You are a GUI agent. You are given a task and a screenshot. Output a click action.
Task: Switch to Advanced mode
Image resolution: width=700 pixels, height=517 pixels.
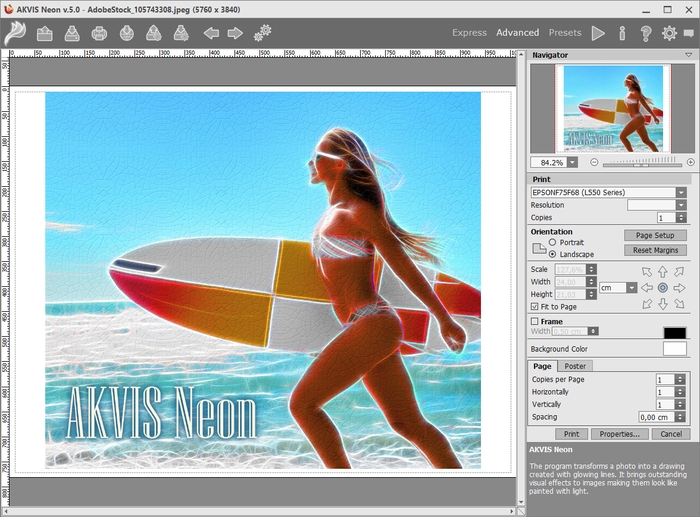[x=517, y=33]
